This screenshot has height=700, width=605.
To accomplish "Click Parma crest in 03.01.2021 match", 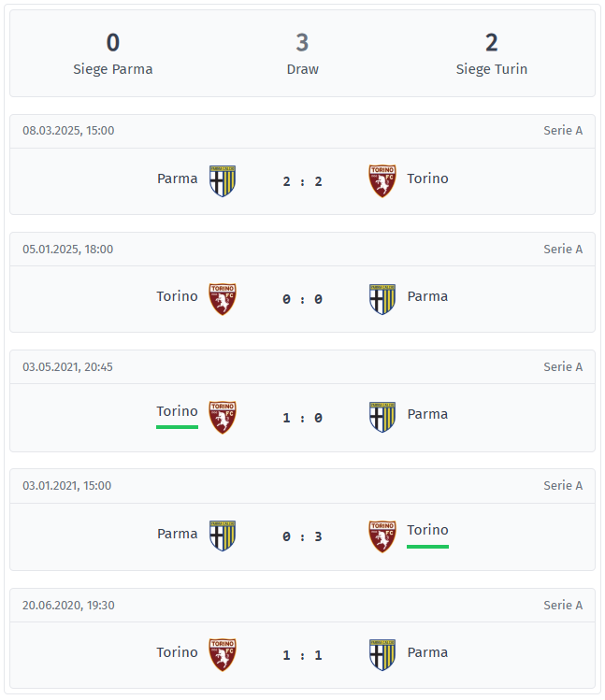I will click(x=223, y=536).
